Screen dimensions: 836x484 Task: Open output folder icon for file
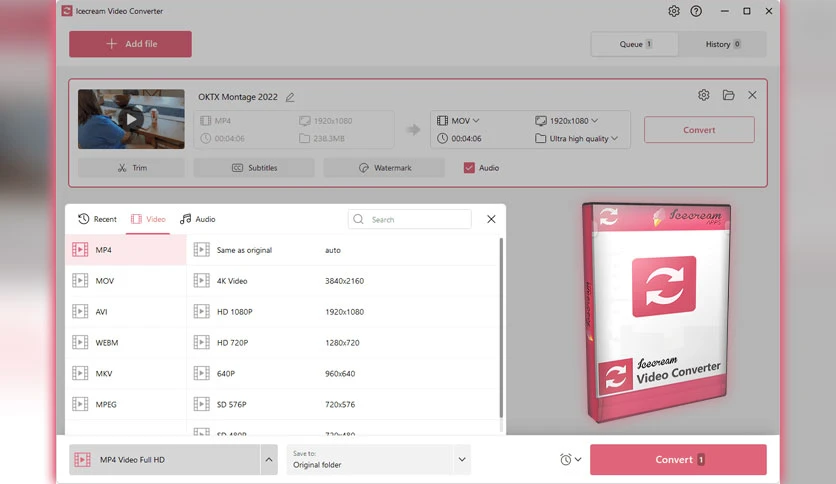pyautogui.click(x=728, y=95)
